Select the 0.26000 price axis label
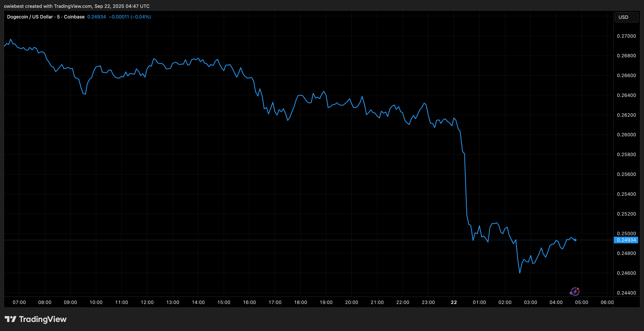The width and height of the screenshot is (644, 331). point(626,135)
